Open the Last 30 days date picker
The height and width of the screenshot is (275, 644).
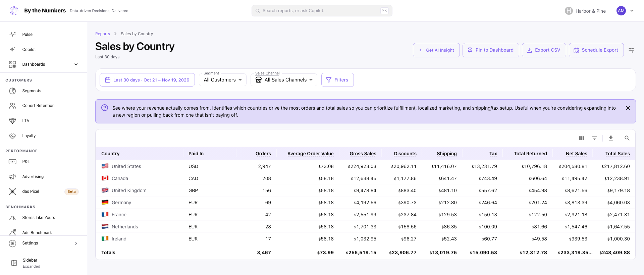147,80
